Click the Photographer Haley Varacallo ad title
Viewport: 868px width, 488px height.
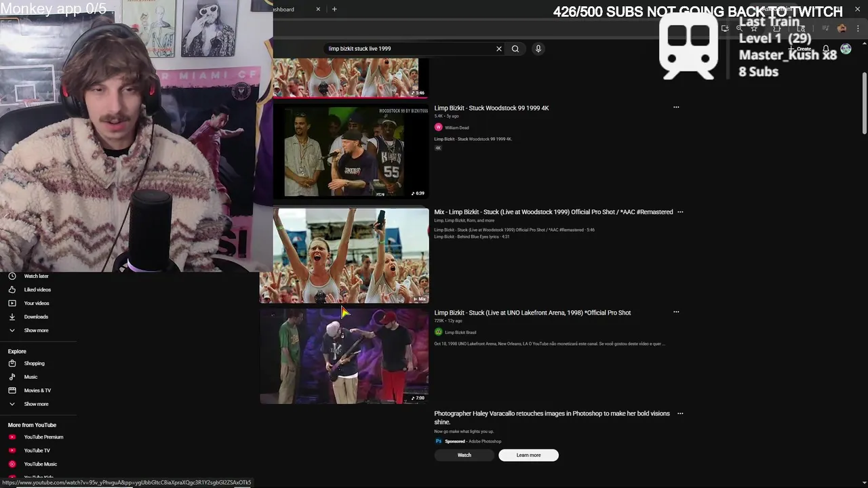(552, 418)
